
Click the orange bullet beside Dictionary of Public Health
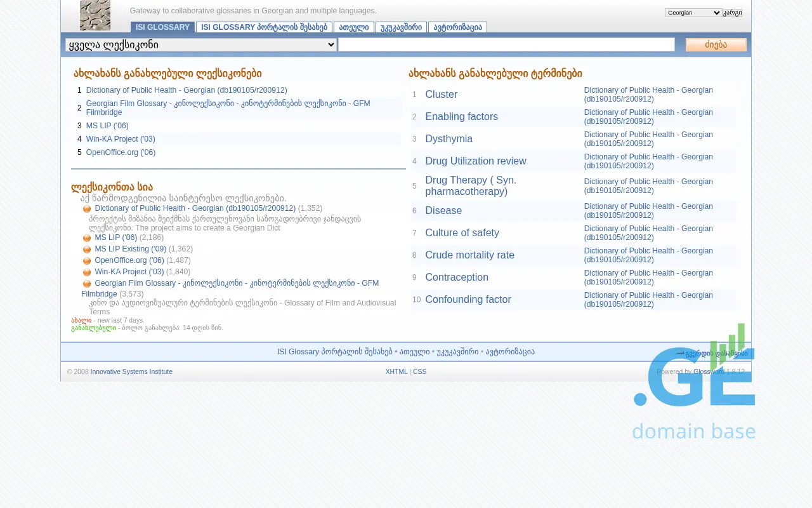pyautogui.click(x=87, y=209)
